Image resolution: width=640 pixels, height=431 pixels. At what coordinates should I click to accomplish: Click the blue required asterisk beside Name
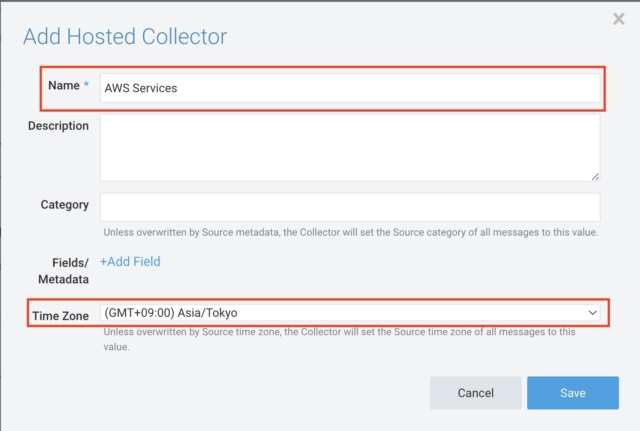(x=86, y=84)
